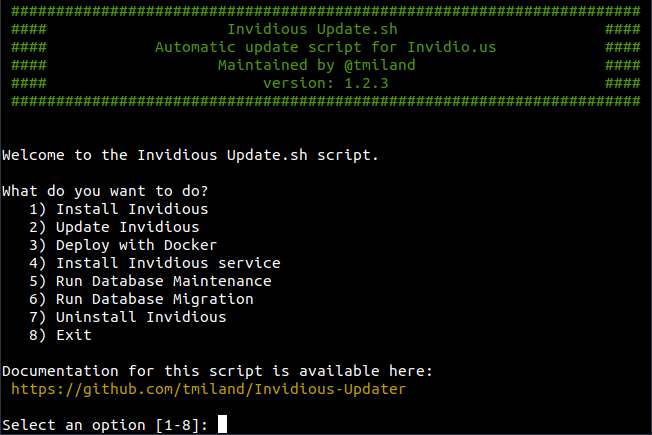
Task: Select the '2) Update Invidious' menu line
Action: [x=114, y=227]
